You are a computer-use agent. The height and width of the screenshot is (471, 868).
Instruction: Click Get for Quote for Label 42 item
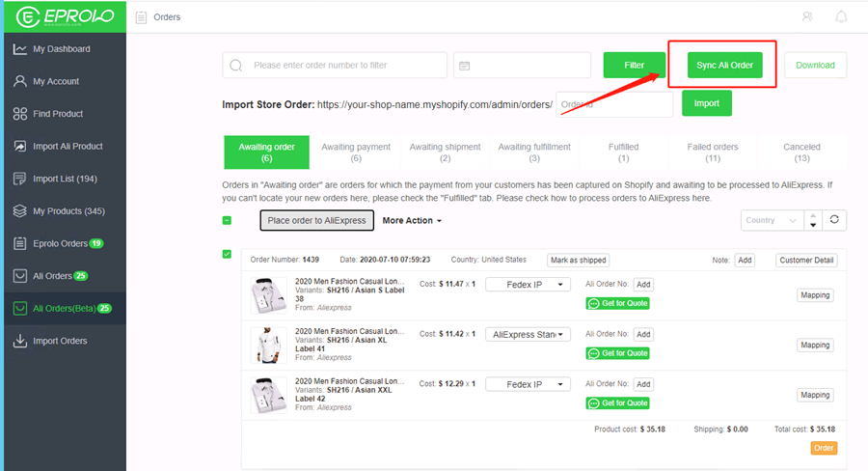pos(618,402)
